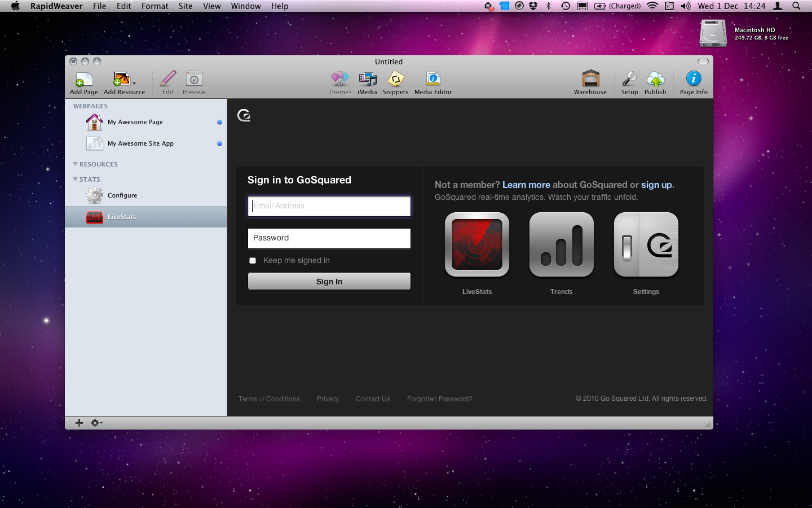The image size is (812, 508).
Task: Click the Add Page toolbar icon
Action: (83, 79)
